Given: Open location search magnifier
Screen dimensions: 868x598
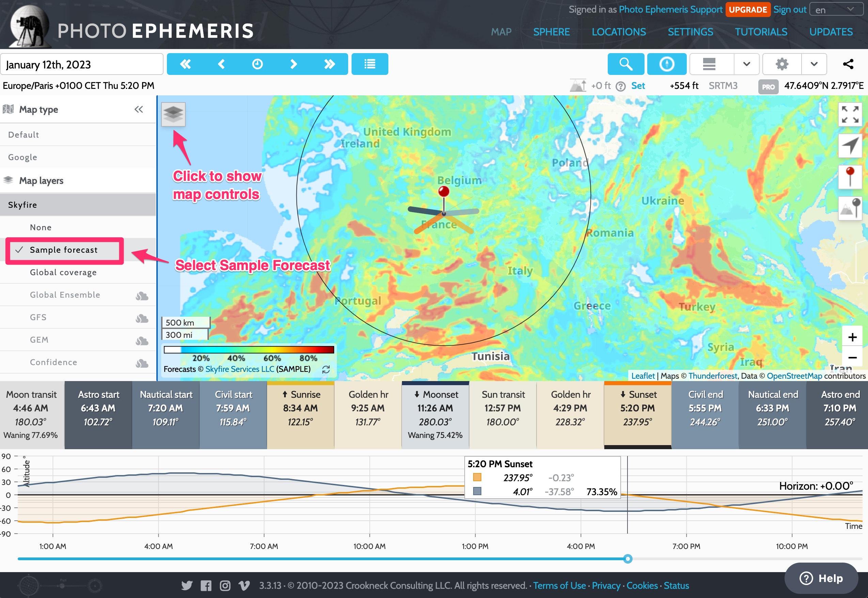Looking at the screenshot, I should 625,64.
